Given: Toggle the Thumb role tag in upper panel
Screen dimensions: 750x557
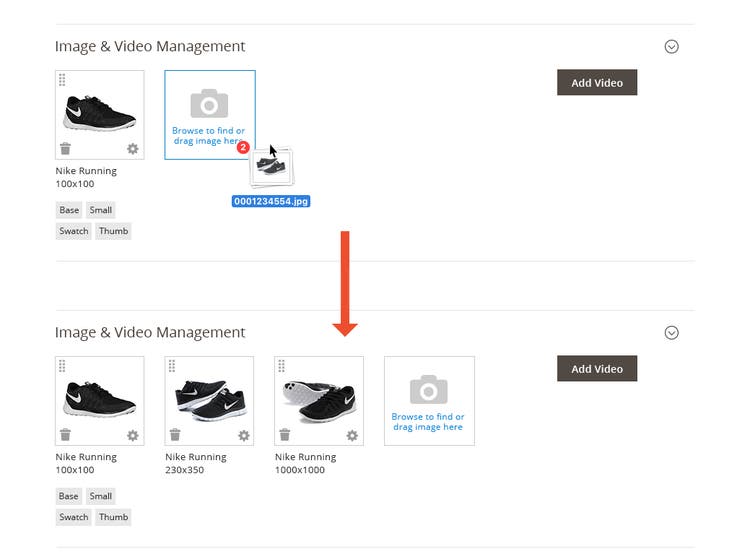Looking at the screenshot, I should coord(114,231).
